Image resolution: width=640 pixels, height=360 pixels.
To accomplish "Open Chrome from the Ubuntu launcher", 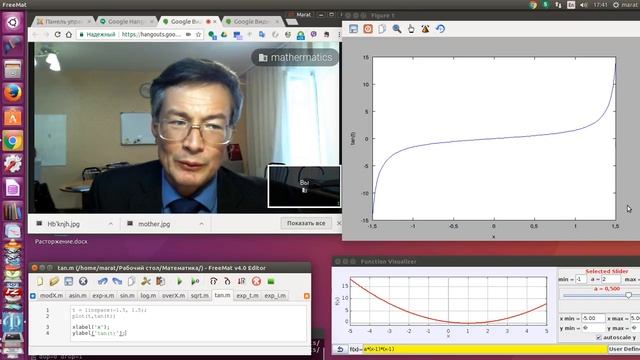I will click(13, 141).
